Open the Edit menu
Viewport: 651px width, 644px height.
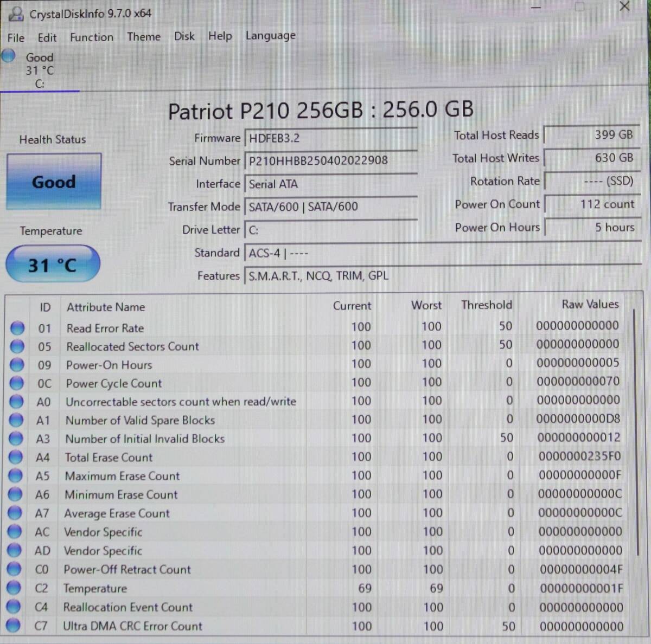(47, 37)
